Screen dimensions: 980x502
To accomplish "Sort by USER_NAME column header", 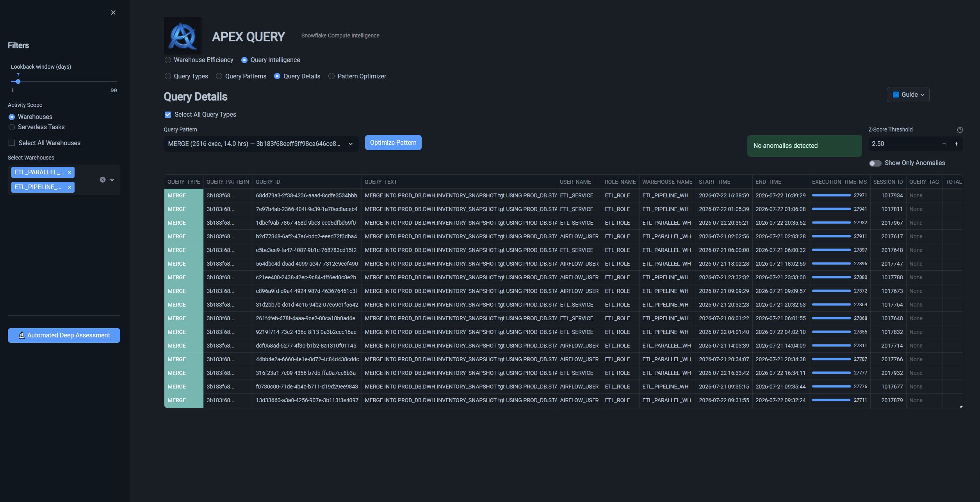I will pyautogui.click(x=579, y=182).
